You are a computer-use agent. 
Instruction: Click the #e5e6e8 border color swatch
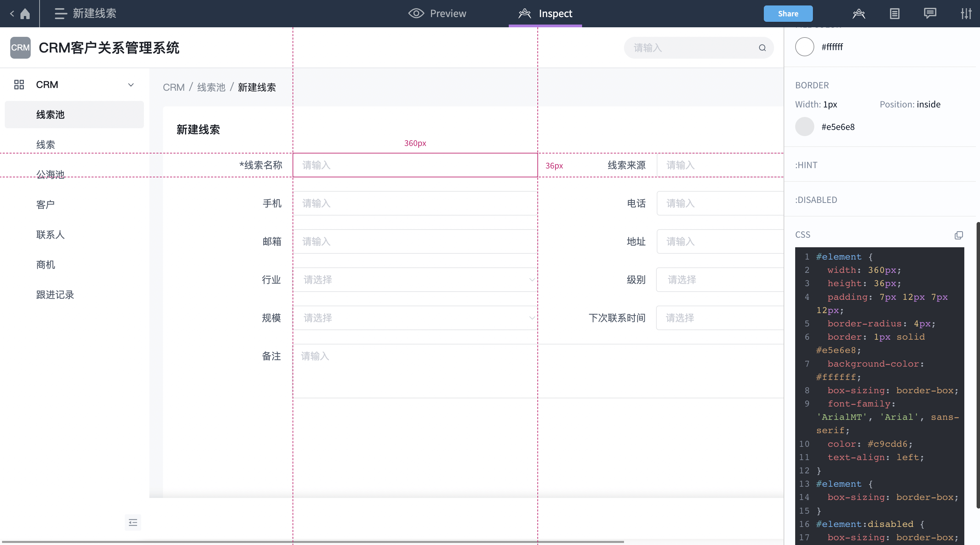tap(805, 127)
